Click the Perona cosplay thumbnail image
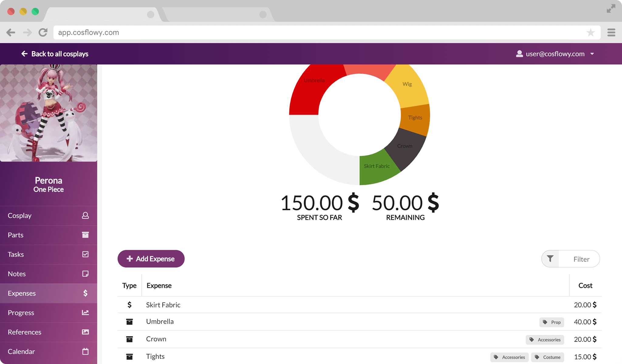This screenshot has height=364, width=622. point(49,113)
